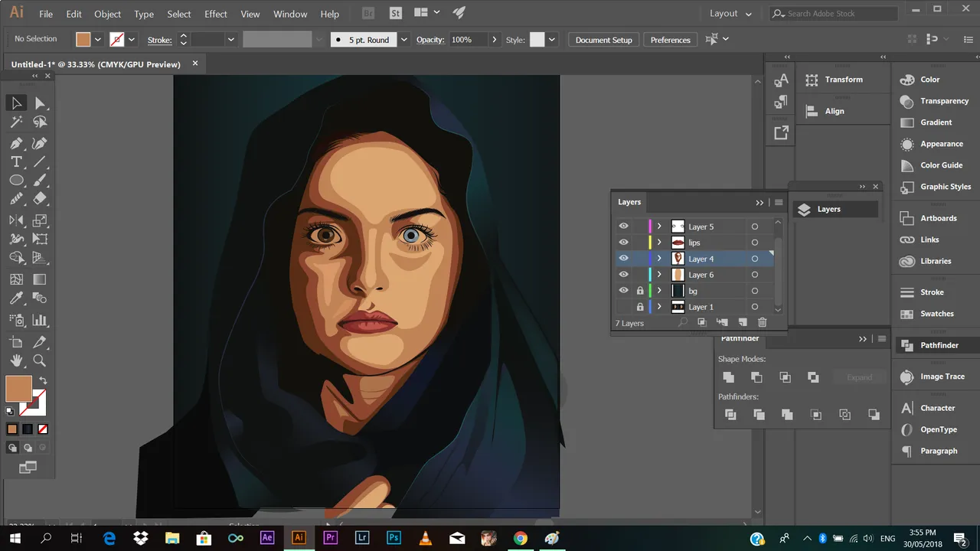The height and width of the screenshot is (551, 980).
Task: Open stroke weight dropdown
Action: (x=230, y=40)
